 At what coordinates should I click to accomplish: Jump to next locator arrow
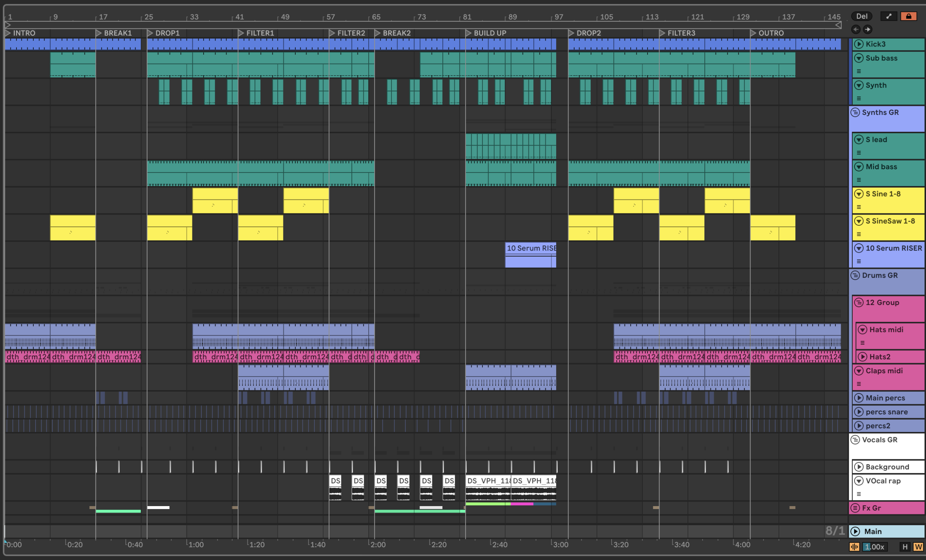click(x=867, y=29)
